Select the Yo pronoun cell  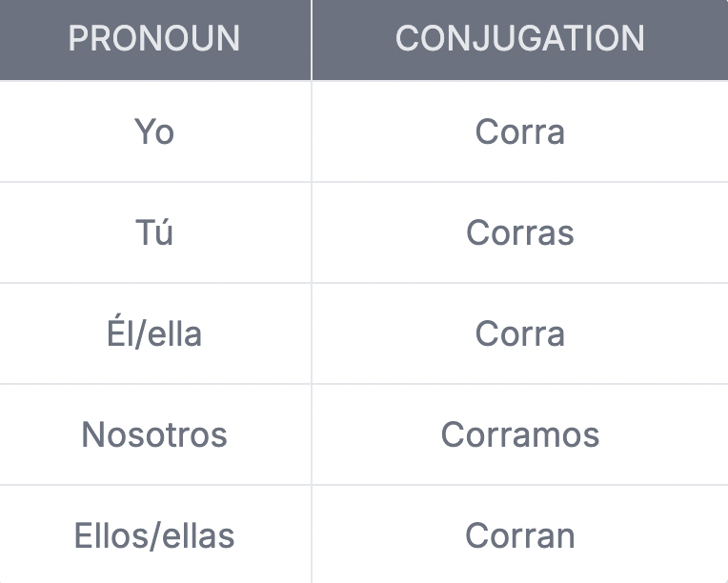pyautogui.click(x=155, y=131)
